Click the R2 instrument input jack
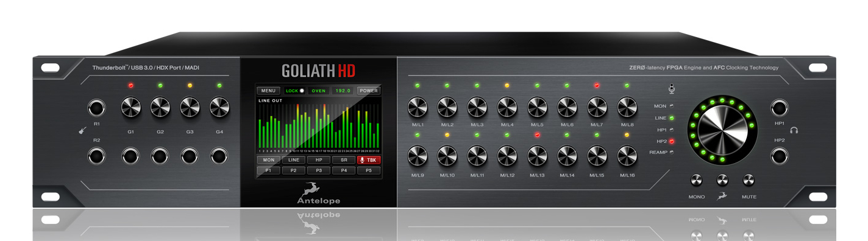This screenshot has width=868, height=241. 96,156
